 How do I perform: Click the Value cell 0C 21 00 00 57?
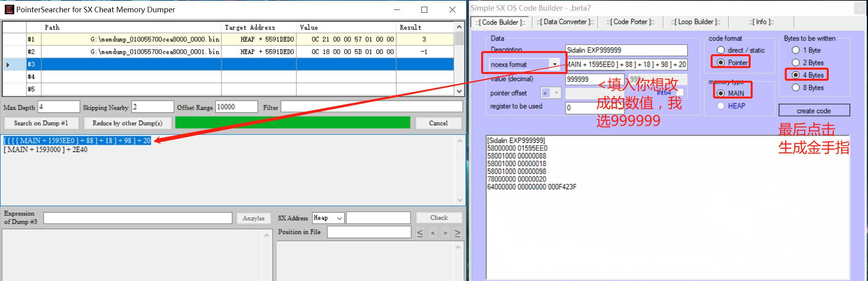point(346,39)
